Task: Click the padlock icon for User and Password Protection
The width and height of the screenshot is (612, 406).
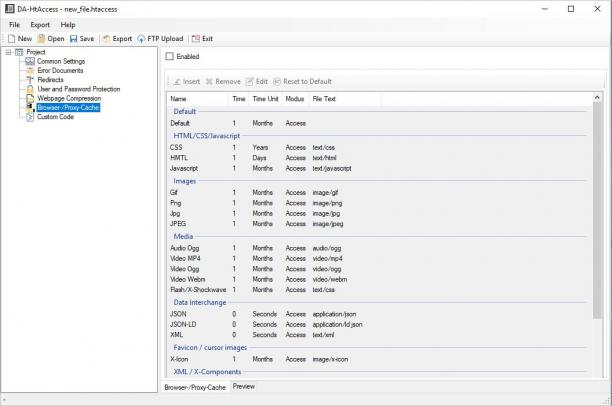Action: [30, 89]
